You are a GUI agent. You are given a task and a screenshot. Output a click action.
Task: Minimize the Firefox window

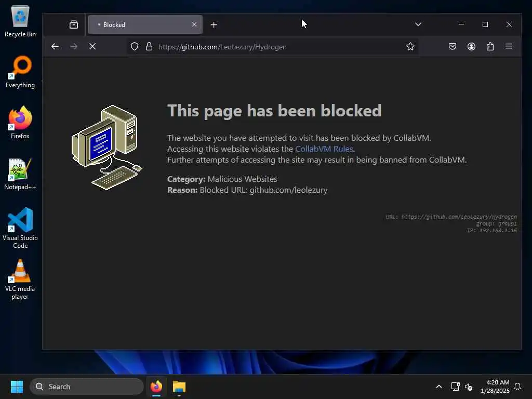461,24
